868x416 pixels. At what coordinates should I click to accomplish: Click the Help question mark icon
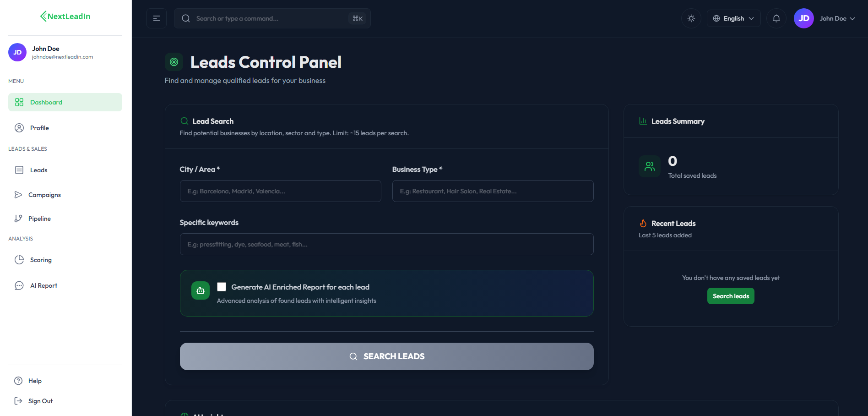click(x=17, y=381)
